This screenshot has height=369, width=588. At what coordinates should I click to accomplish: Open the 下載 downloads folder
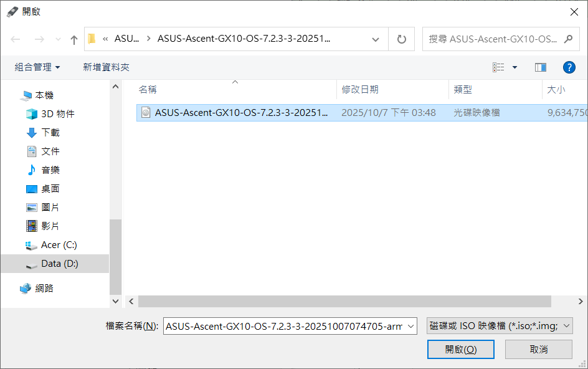(x=50, y=133)
